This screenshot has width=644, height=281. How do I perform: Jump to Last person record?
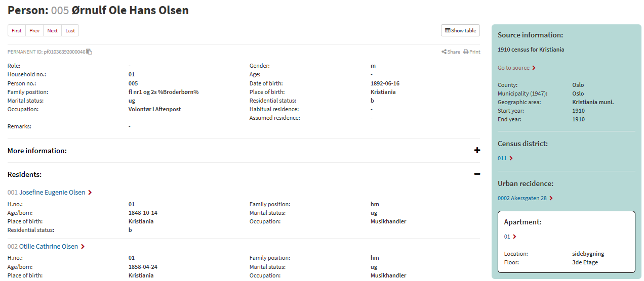coord(70,31)
